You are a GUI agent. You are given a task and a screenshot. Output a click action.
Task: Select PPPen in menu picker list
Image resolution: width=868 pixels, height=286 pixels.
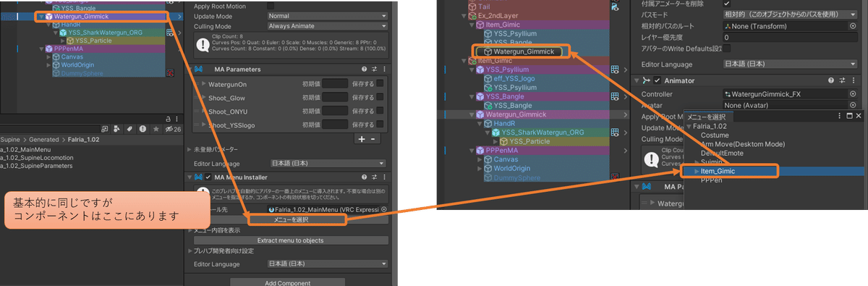[712, 180]
